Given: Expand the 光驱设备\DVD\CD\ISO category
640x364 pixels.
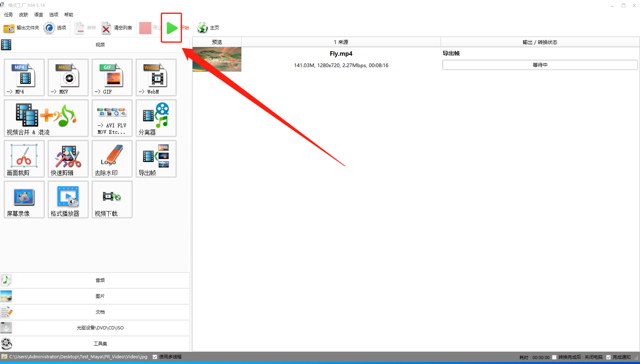Looking at the screenshot, I should click(x=95, y=328).
